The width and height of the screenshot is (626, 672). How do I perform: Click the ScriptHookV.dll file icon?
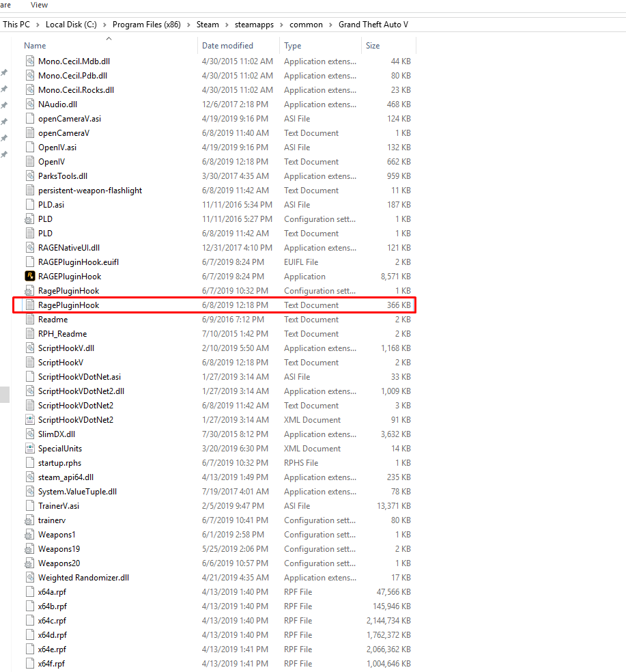click(x=29, y=348)
